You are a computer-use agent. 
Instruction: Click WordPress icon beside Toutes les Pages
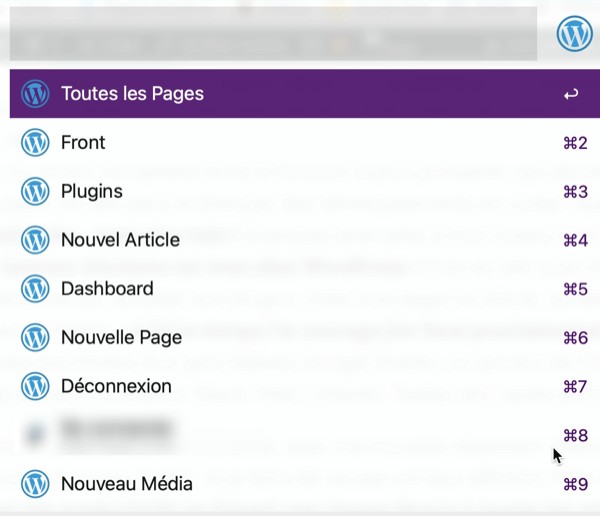coord(35,94)
